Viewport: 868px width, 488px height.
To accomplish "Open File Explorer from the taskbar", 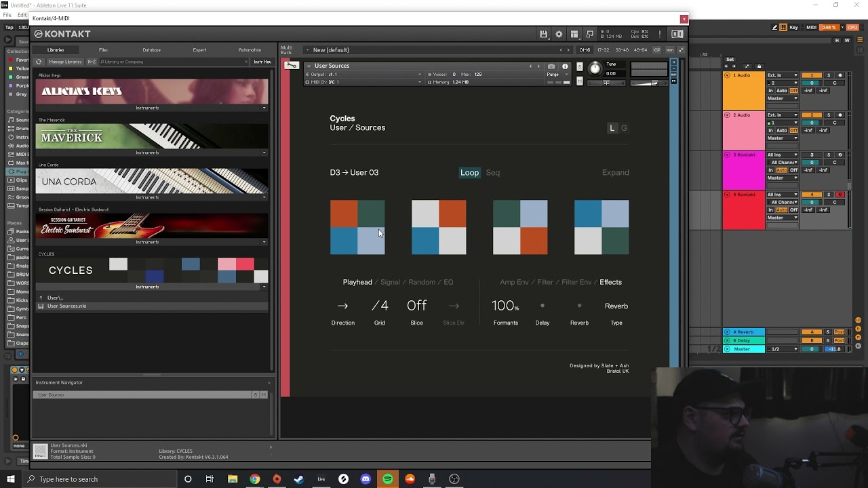I will (233, 479).
